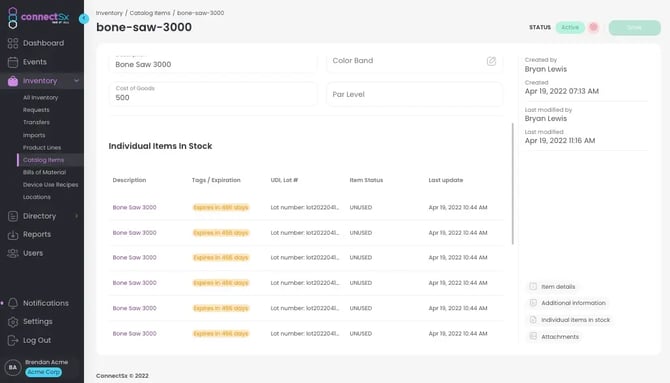Click the Additional information section icon

[x=533, y=303]
